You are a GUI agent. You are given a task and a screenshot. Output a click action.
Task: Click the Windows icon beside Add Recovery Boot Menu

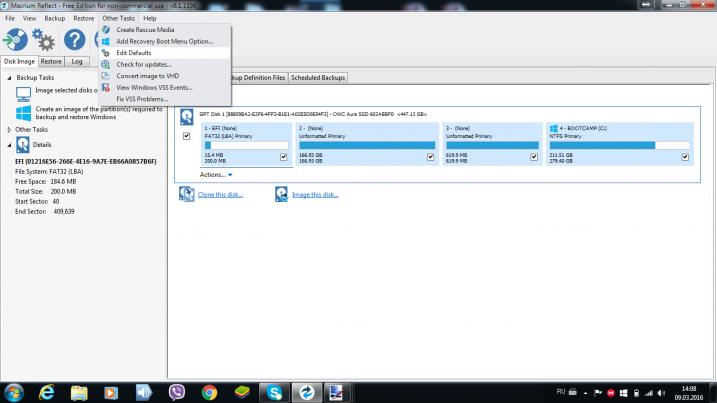coord(106,41)
